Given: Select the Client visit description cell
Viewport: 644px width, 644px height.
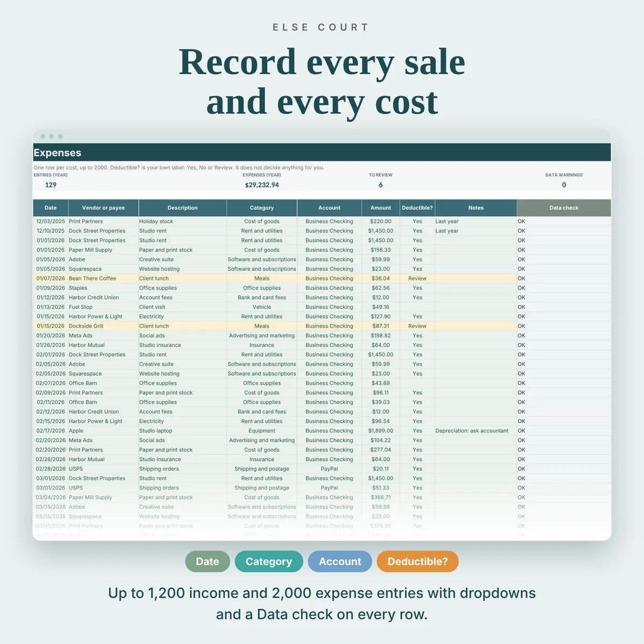Looking at the screenshot, I should pos(182,307).
